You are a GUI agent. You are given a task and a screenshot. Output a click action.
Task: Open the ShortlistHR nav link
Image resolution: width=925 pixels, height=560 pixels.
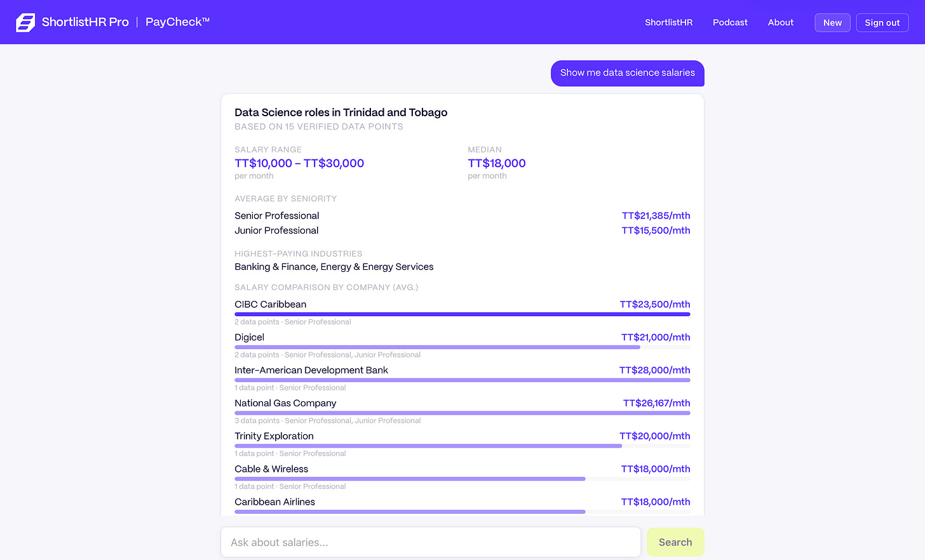(x=668, y=22)
